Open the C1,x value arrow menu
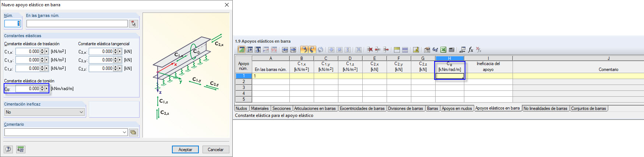Image resolution: width=644 pixels, height=157 pixels. pos(46,51)
